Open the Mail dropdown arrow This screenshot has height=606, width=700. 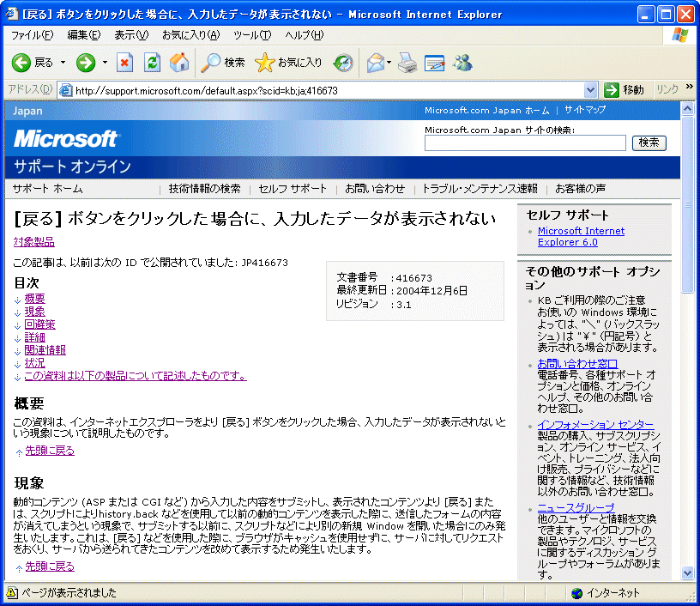389,63
